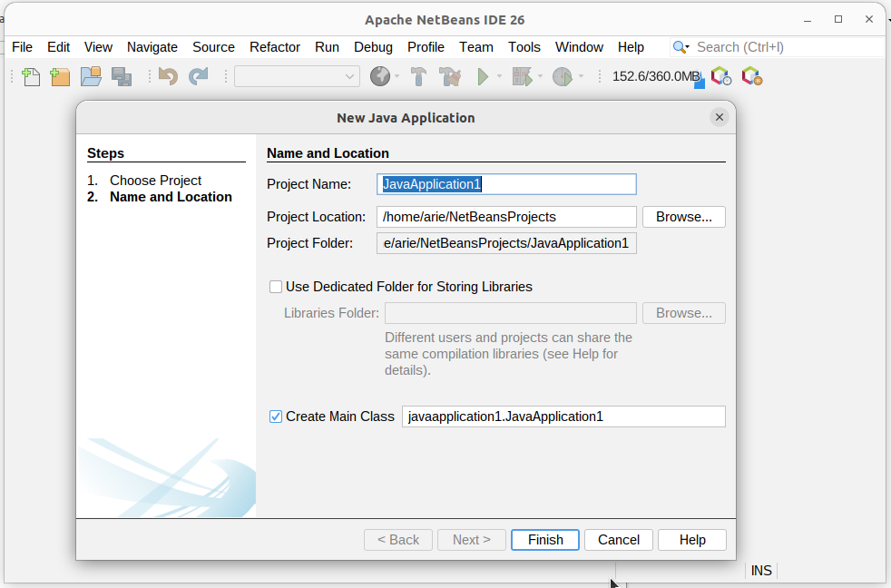Click the Finish button
The image size is (891, 588).
[x=545, y=540]
